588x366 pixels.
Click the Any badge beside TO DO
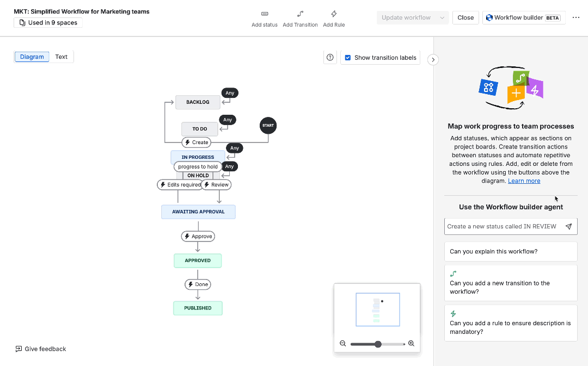tap(228, 120)
